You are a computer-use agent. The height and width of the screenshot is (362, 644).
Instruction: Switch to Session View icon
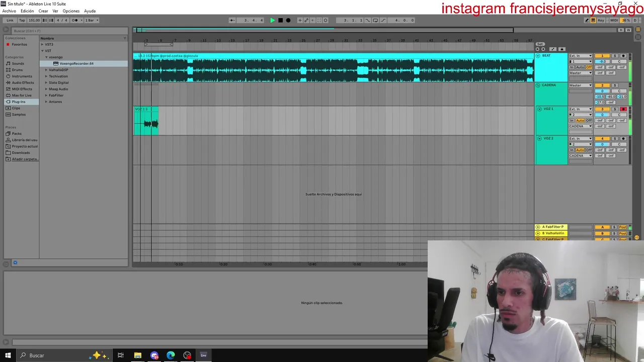tap(638, 37)
